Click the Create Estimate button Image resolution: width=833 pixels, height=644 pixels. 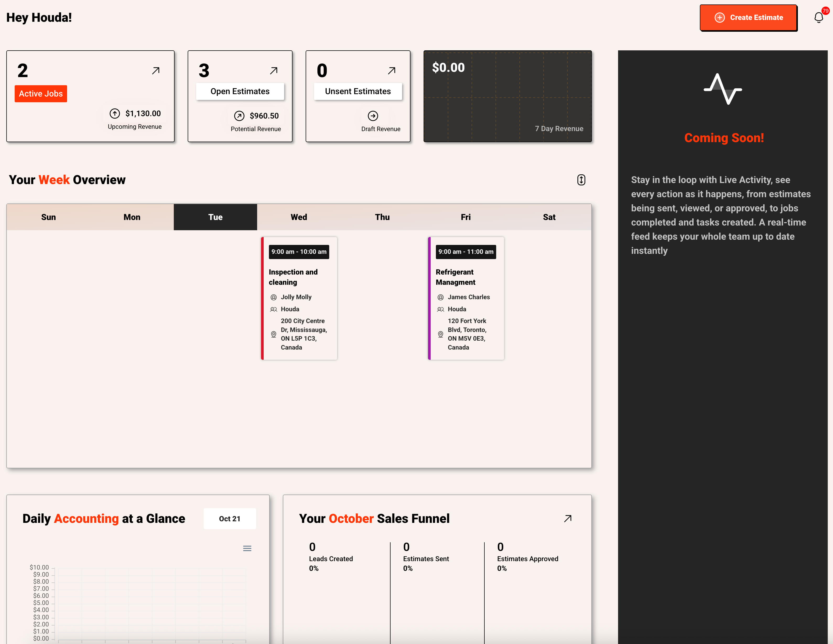(x=748, y=18)
